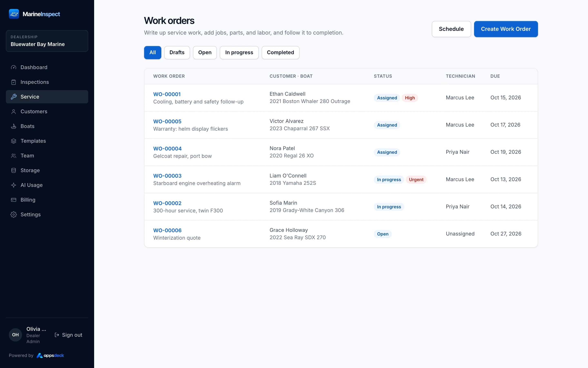The height and width of the screenshot is (368, 588).
Task: Click the TECHNICIAN column header
Action: (460, 76)
